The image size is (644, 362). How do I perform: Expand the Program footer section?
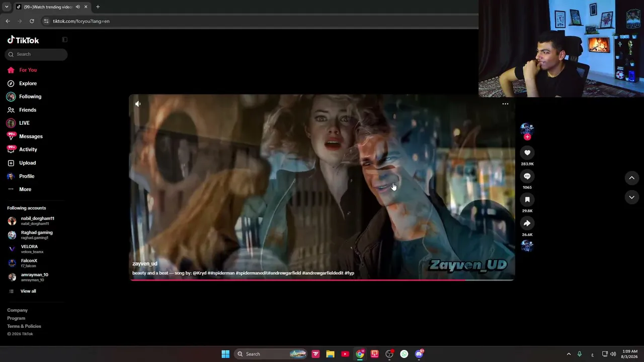(16, 318)
